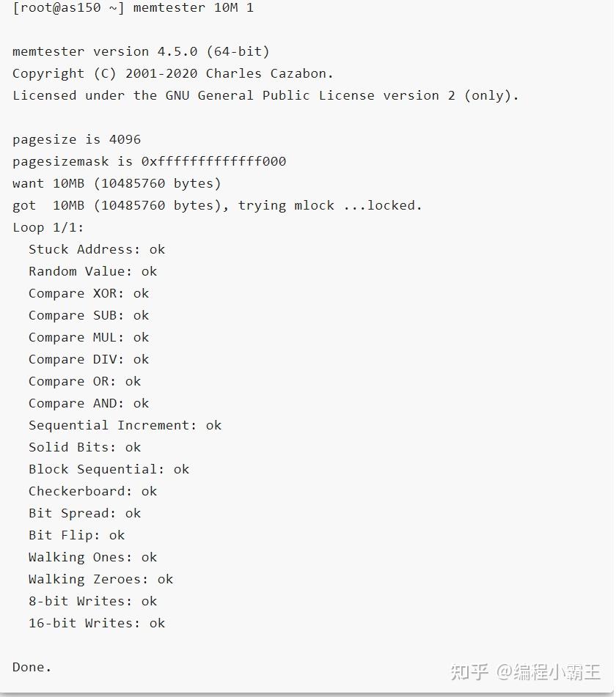Screen dimensions: 616x697
Task: Click the 16-bit Writes result line
Action: point(97,623)
